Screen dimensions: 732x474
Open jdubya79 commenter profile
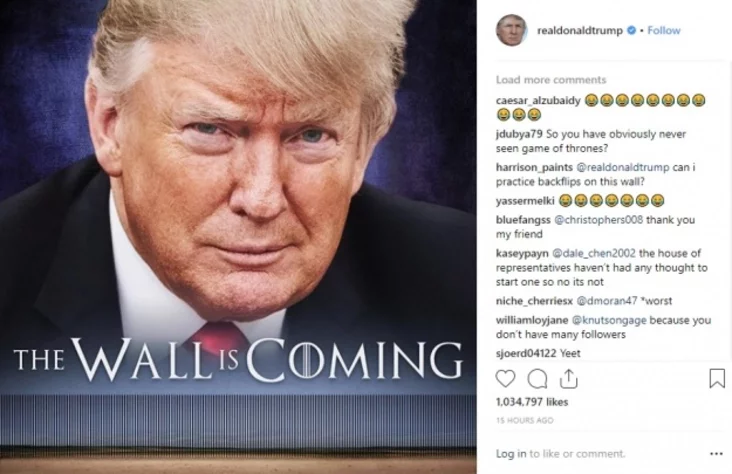pos(519,134)
